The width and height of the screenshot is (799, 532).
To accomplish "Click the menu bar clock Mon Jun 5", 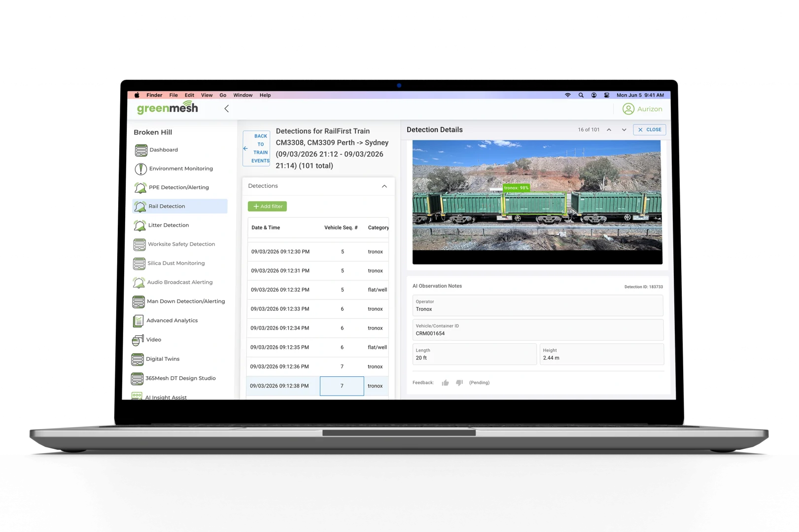I will tap(640, 95).
